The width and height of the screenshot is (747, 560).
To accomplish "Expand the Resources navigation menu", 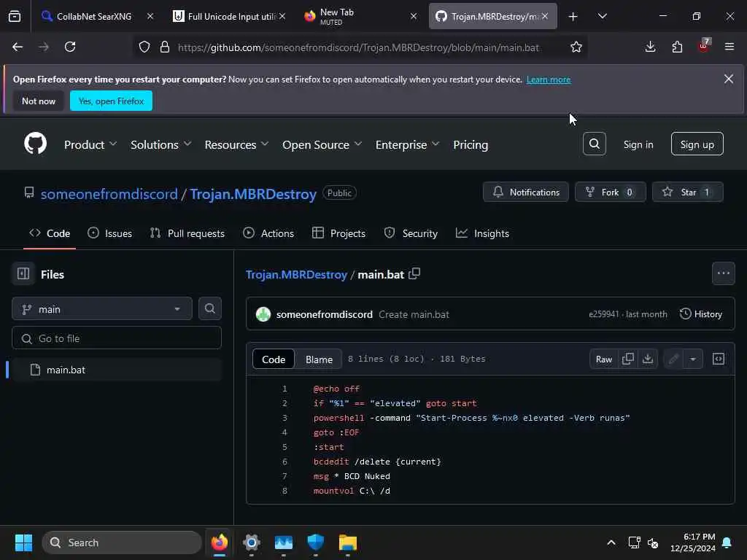I will (x=236, y=144).
